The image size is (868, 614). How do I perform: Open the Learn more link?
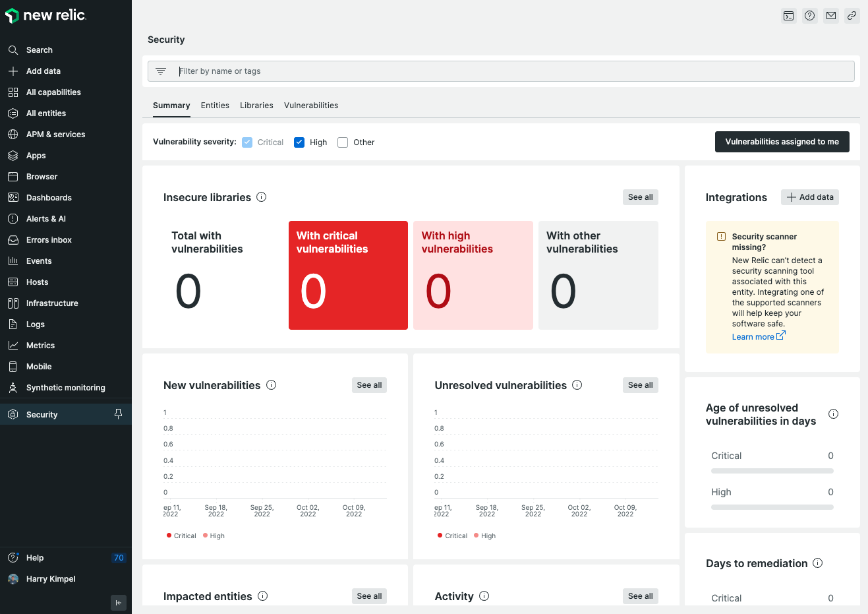coord(754,336)
